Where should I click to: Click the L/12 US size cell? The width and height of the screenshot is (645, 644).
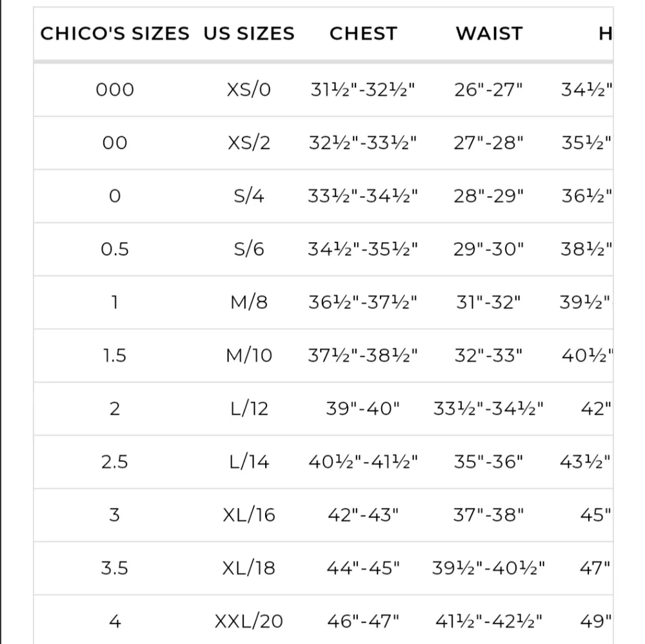click(x=249, y=408)
